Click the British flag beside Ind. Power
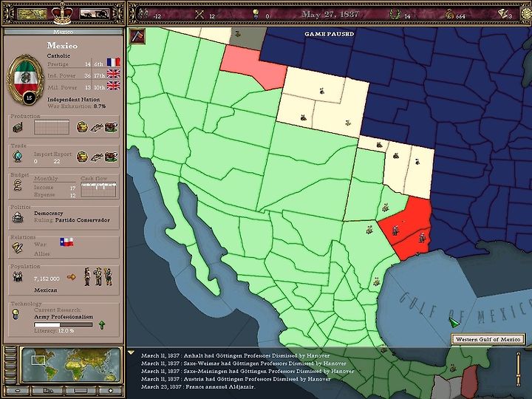Viewport: 532px width, 399px height. coord(113,74)
